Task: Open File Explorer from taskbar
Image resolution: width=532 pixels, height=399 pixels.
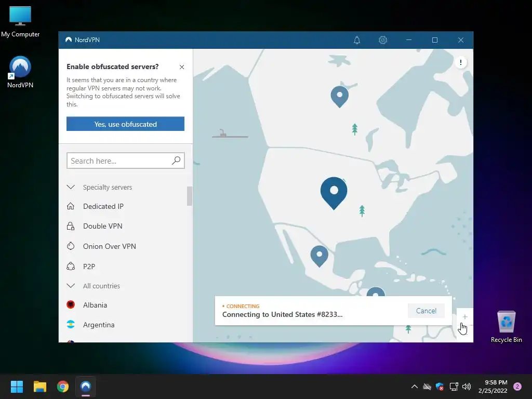Action: tap(39, 387)
